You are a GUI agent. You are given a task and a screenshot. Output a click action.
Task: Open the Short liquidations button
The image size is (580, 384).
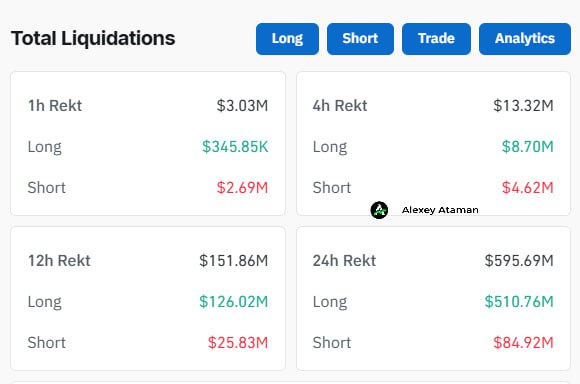click(x=360, y=39)
